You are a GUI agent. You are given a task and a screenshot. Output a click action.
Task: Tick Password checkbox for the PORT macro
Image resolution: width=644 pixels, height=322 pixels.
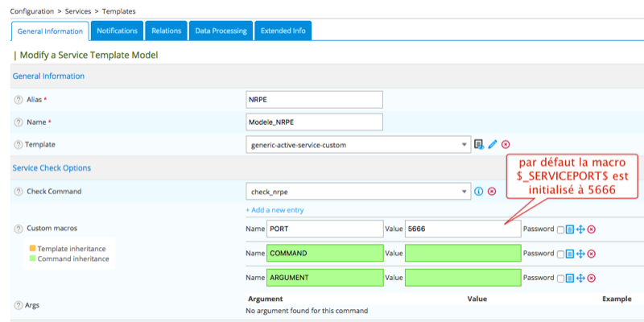point(560,229)
